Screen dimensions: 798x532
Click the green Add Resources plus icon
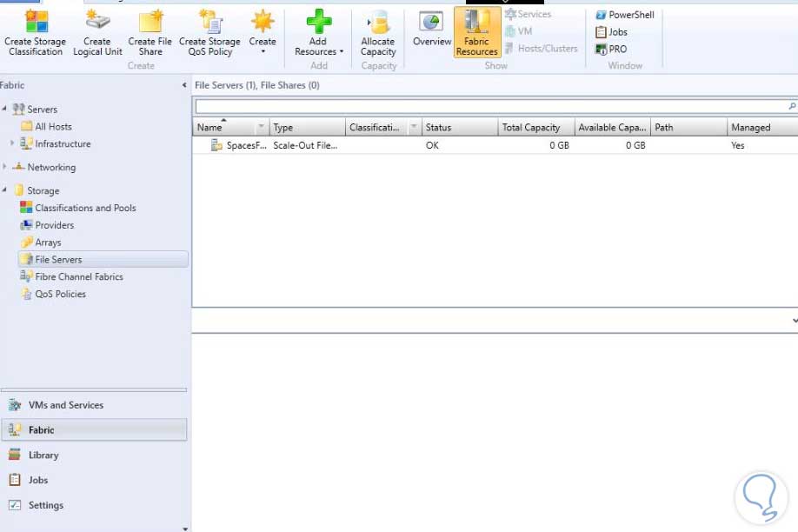point(318,22)
